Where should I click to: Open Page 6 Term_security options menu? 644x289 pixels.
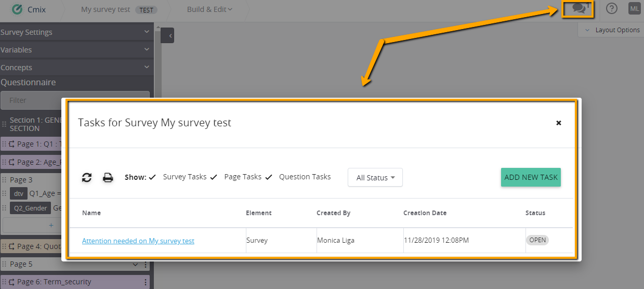tap(146, 282)
